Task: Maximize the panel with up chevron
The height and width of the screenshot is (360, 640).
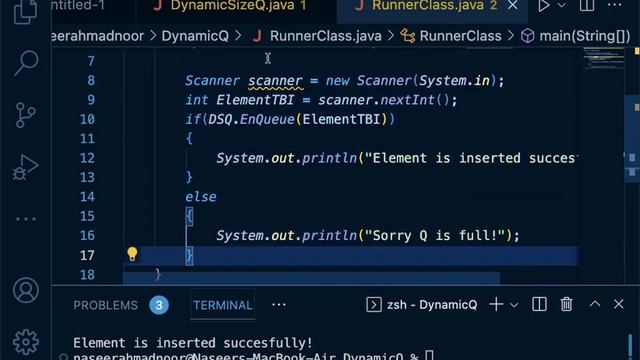Action: point(595,304)
